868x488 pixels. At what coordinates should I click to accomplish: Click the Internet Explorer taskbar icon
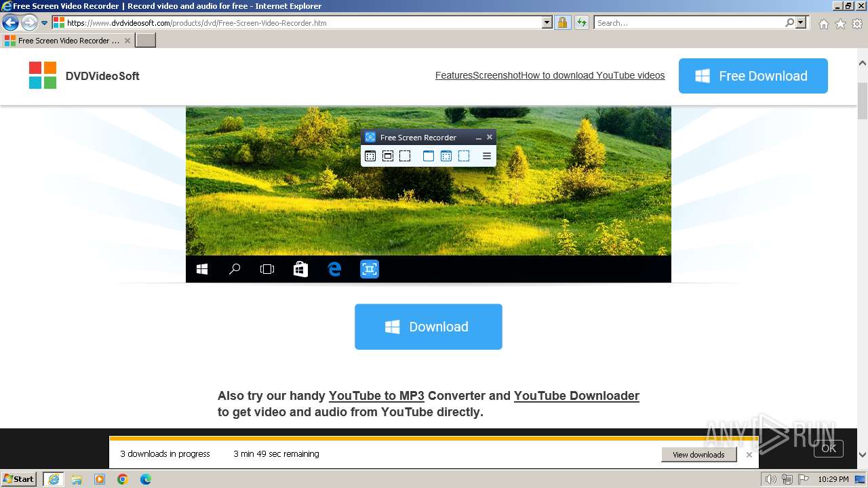point(54,479)
